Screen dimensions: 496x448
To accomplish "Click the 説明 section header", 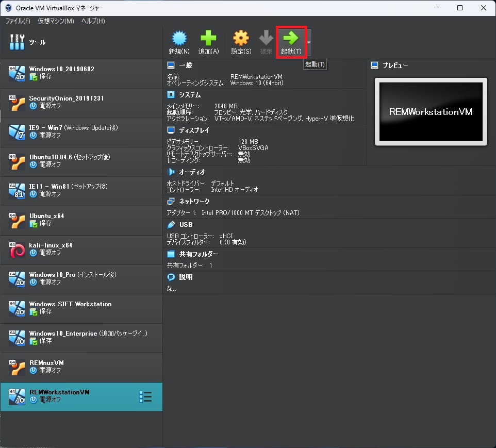I will [186, 277].
